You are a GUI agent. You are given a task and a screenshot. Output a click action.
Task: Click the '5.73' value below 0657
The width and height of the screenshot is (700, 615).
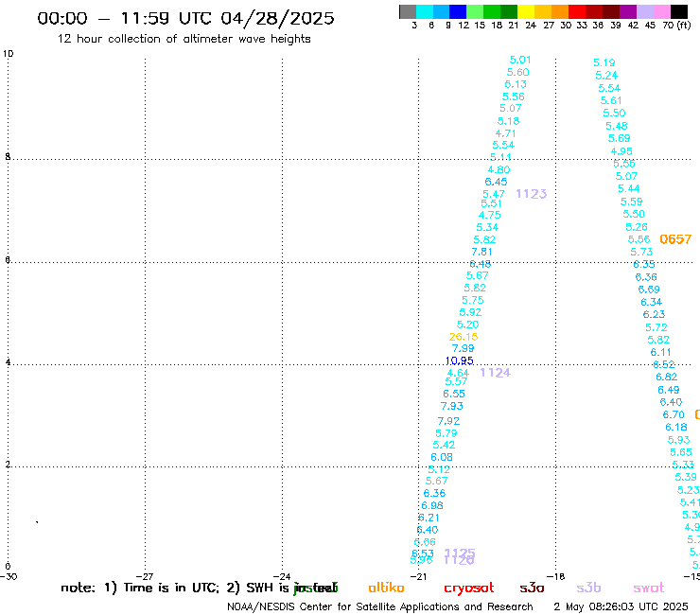click(x=641, y=252)
